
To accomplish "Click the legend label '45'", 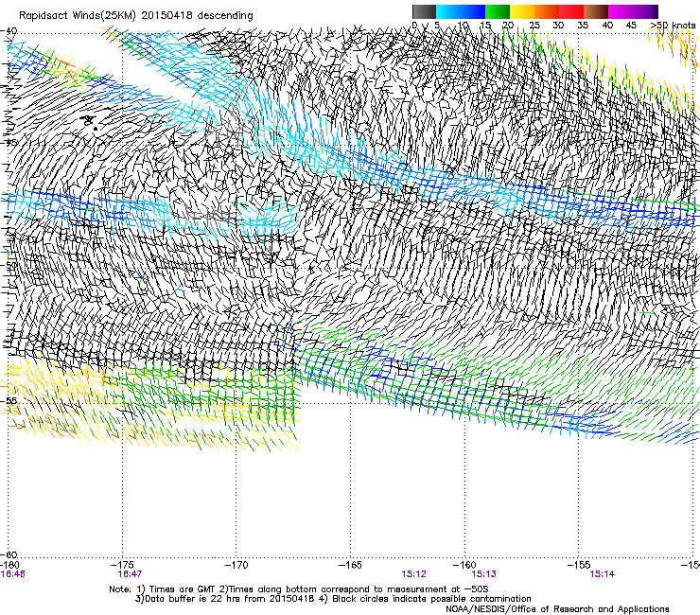I will (631, 26).
